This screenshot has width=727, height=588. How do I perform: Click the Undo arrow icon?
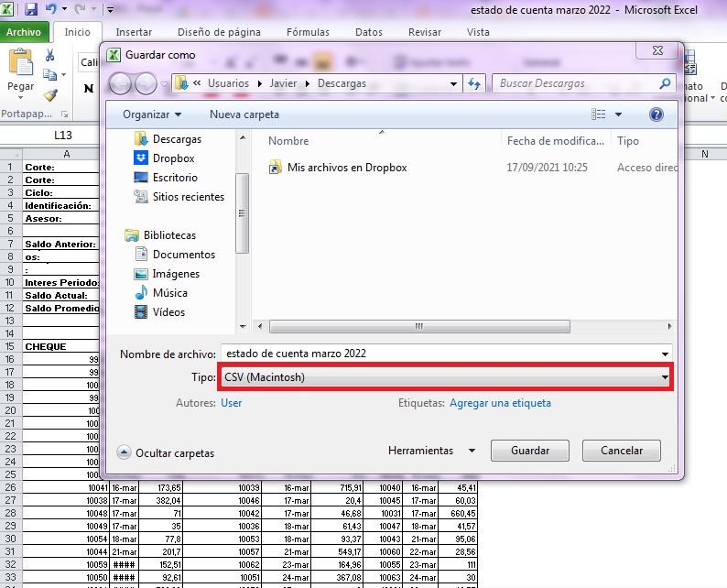(51, 10)
